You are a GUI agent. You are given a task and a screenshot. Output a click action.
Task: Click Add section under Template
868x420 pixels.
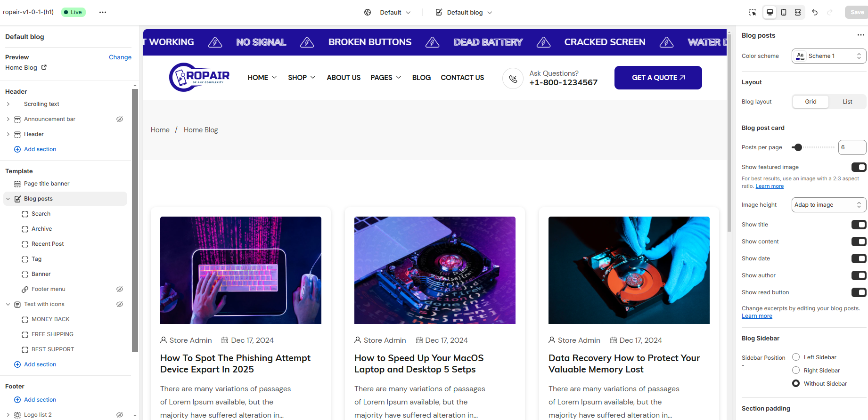click(x=35, y=364)
